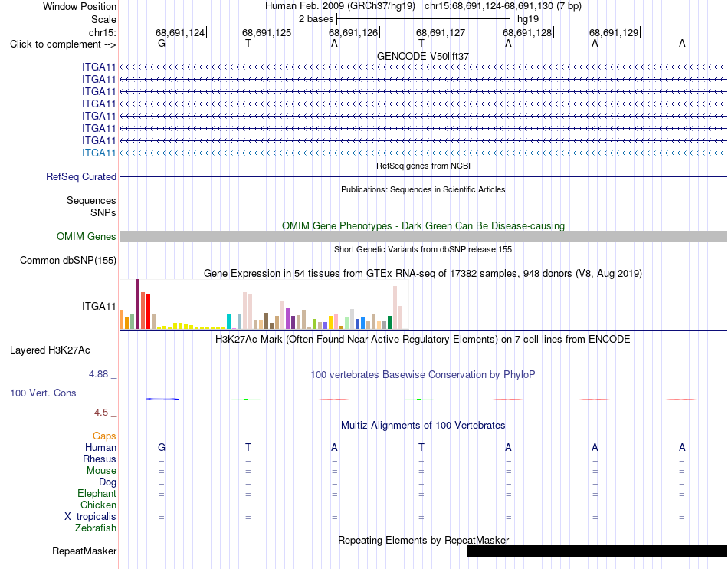Click the 'RefSeq genes from NCBI' title
This screenshot has height=569, width=728.
point(423,166)
